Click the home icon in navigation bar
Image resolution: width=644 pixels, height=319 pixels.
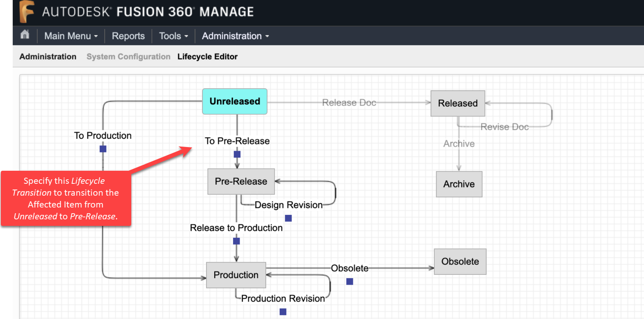tap(25, 35)
